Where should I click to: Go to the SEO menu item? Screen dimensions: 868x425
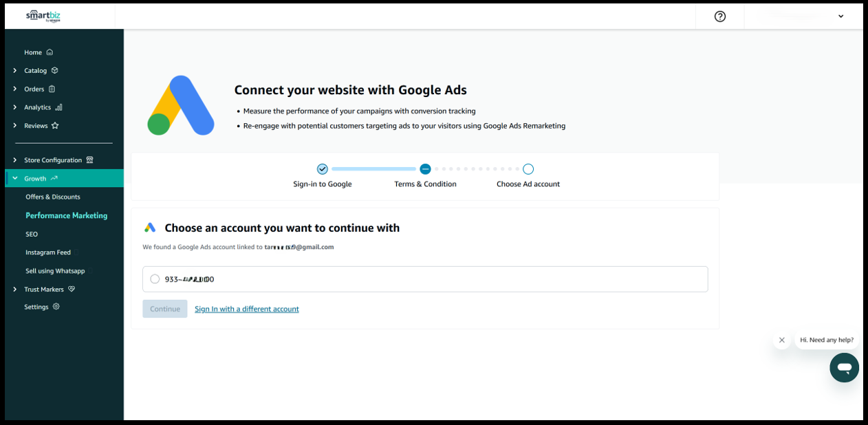coord(32,234)
